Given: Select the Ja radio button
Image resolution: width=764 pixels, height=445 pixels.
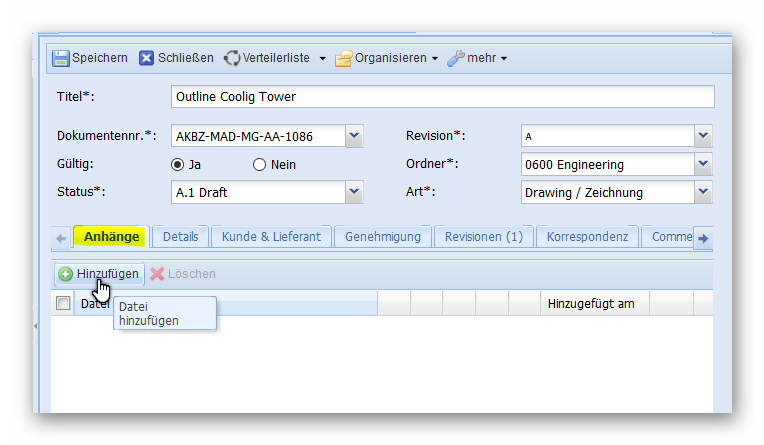Looking at the screenshot, I should point(178,165).
